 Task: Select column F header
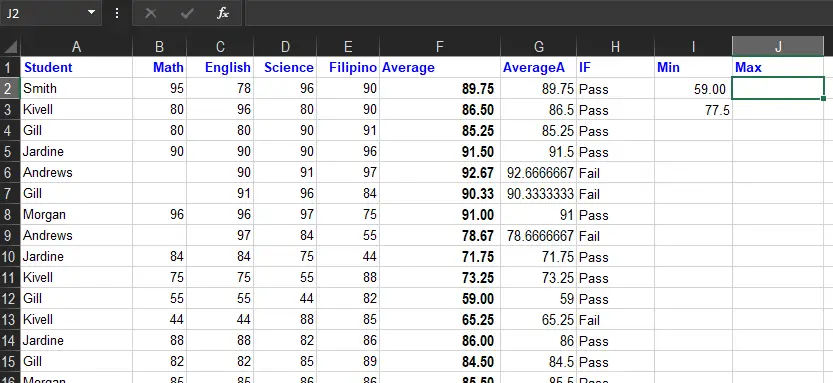[x=439, y=47]
